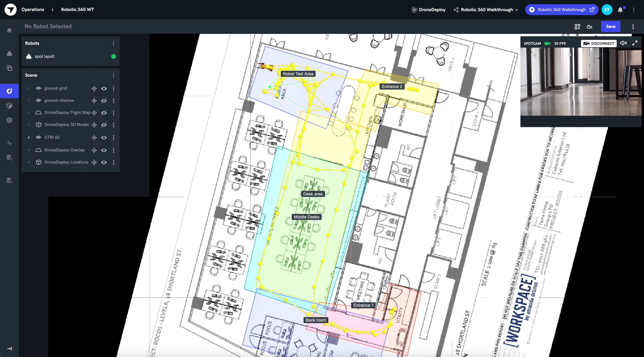
Task: Open notifications bell
Action: [620, 10]
